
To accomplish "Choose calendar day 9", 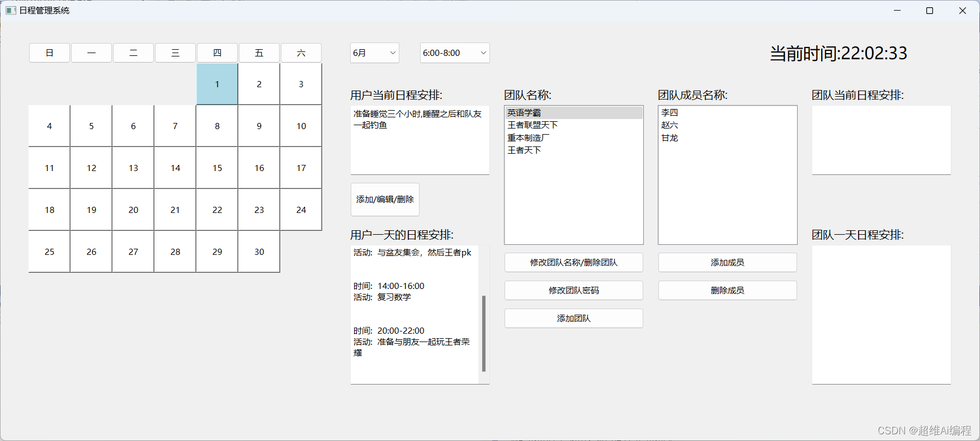I will 259,126.
